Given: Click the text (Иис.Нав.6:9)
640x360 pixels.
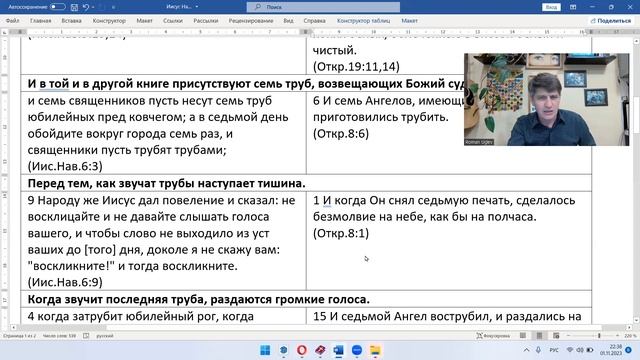Looking at the screenshot, I should coord(65,282).
